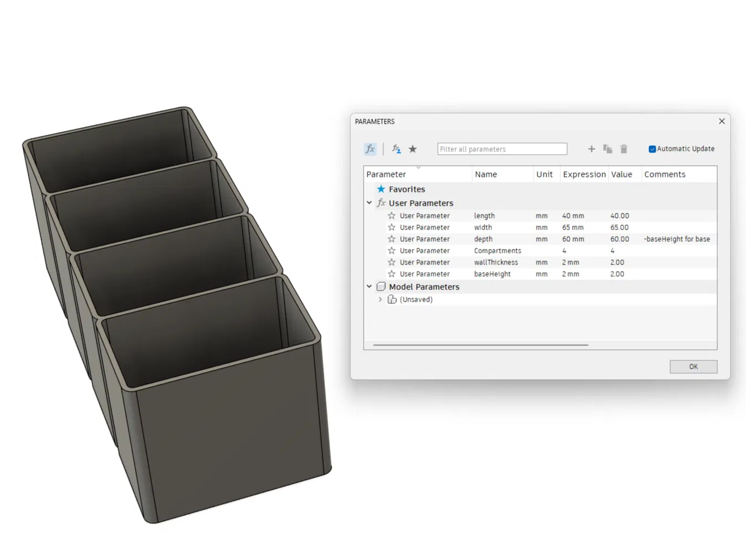The width and height of the screenshot is (746, 560).
Task: Click the parameter name 'wallThickness'
Action: pos(496,262)
